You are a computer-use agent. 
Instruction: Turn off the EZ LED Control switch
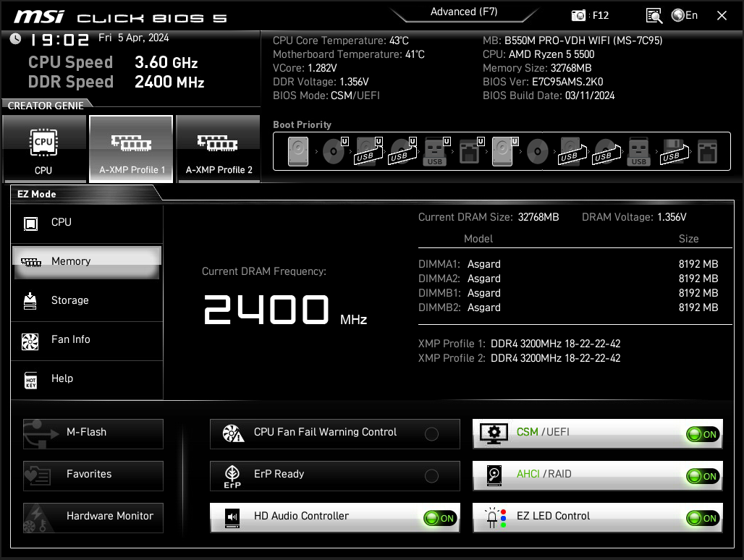click(x=703, y=518)
